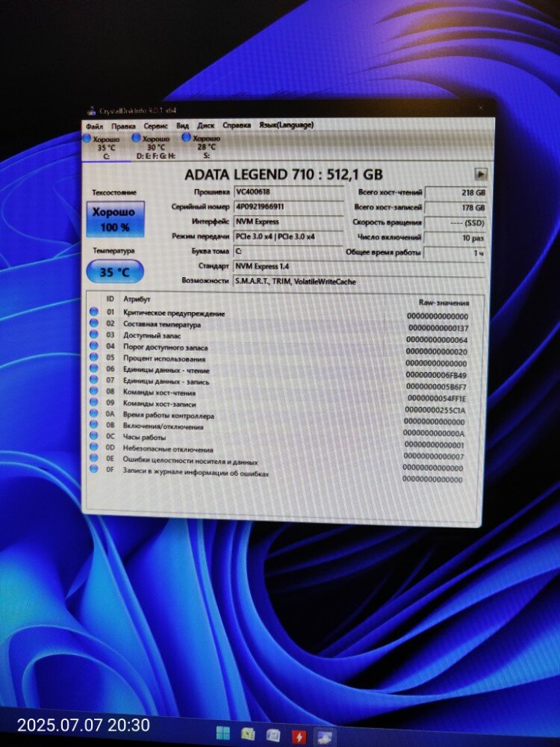Click the transfer mode field PCIe 3.0 x4
The image size is (560, 747).
[x=288, y=237]
